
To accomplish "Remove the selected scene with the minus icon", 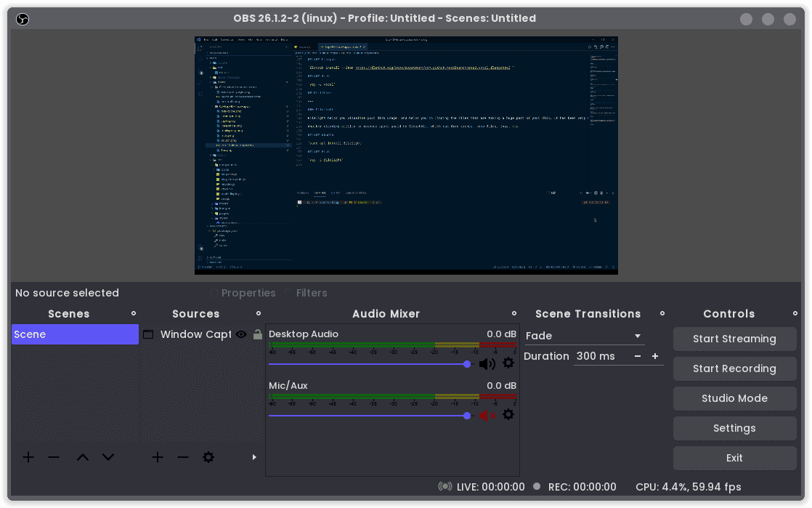I will coord(54,457).
